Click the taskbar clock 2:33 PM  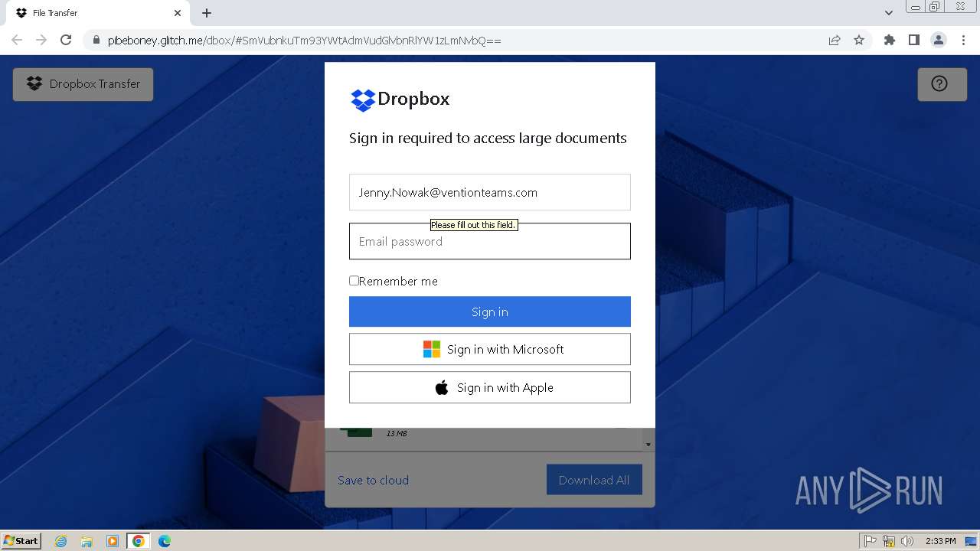[x=941, y=541]
